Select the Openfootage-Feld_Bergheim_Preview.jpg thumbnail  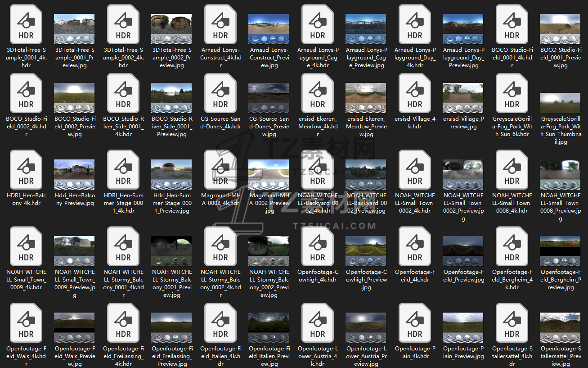[x=560, y=251]
